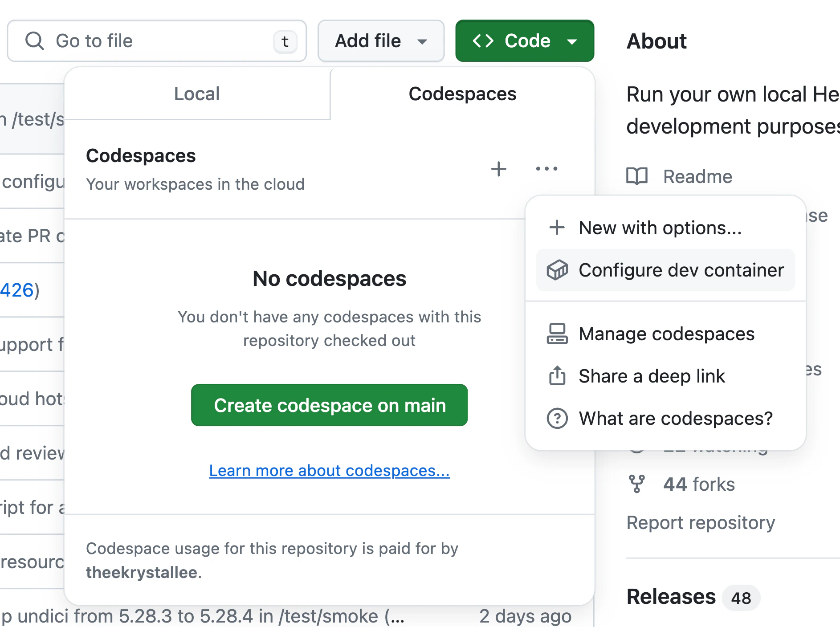Expand the Add file dropdown
This screenshot has height=627, width=840.
[x=381, y=41]
